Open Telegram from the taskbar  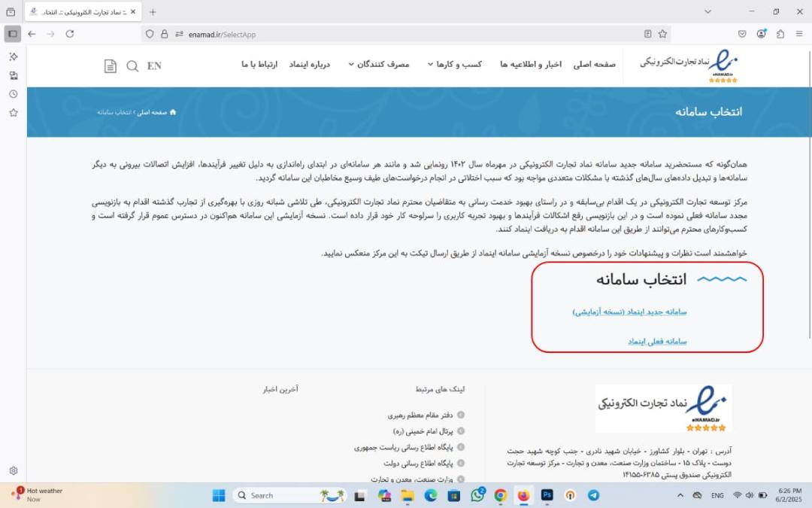(593, 495)
